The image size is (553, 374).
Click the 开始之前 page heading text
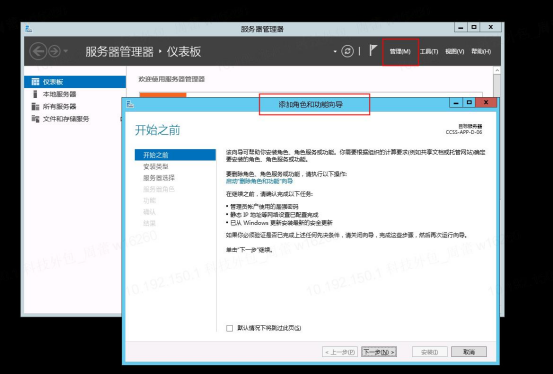point(157,130)
